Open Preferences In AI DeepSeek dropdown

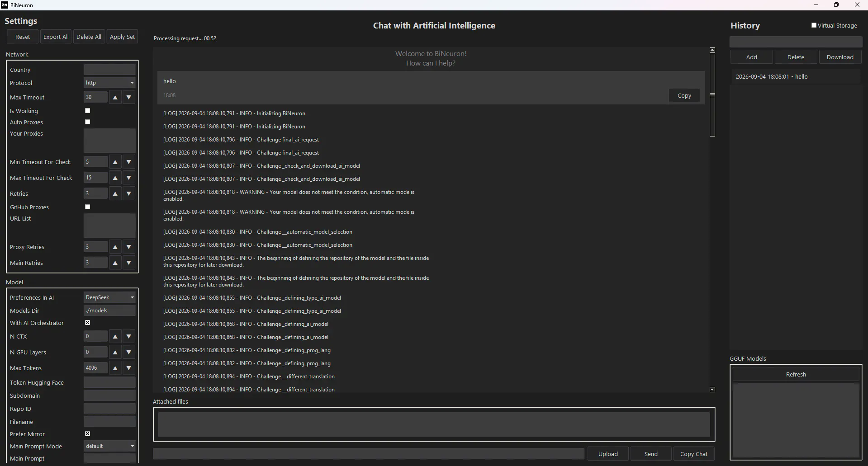click(x=109, y=297)
